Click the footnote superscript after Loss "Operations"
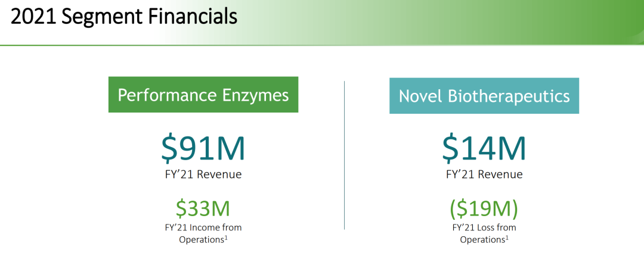The image size is (644, 256). pyautogui.click(x=509, y=237)
